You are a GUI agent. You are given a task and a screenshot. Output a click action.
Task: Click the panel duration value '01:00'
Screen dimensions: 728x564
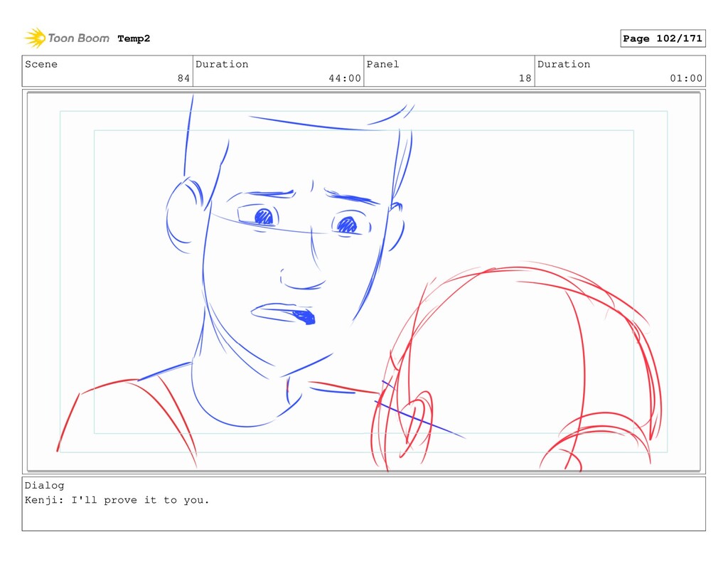click(x=686, y=78)
